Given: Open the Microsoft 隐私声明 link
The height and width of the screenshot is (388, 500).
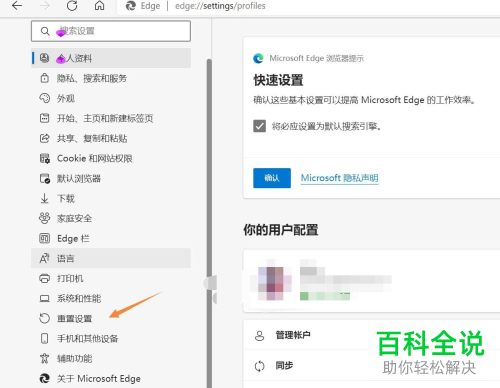Looking at the screenshot, I should 339,178.
